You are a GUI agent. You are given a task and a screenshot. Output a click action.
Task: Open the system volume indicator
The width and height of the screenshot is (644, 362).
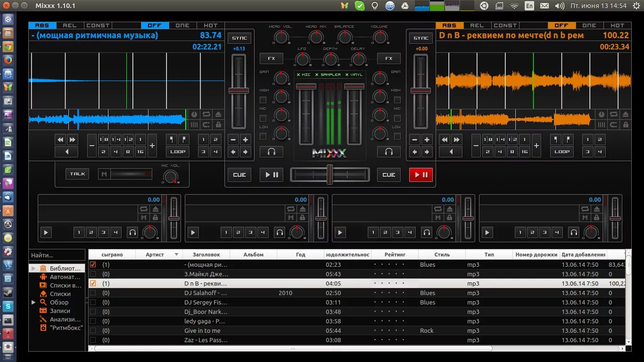(560, 6)
